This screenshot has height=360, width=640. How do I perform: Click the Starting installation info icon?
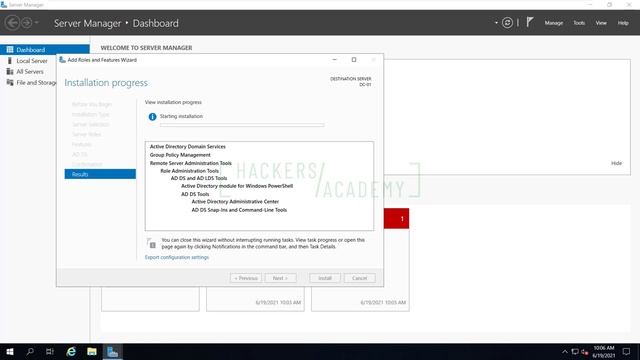152,117
